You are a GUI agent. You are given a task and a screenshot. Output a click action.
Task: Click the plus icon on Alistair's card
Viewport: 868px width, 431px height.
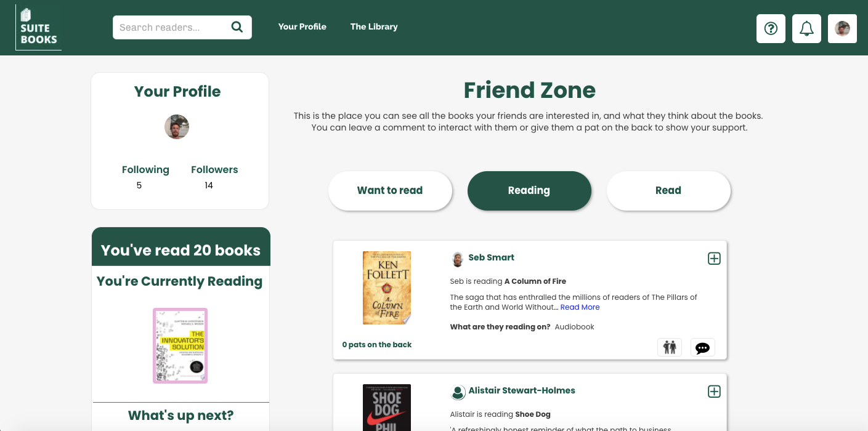click(x=714, y=392)
